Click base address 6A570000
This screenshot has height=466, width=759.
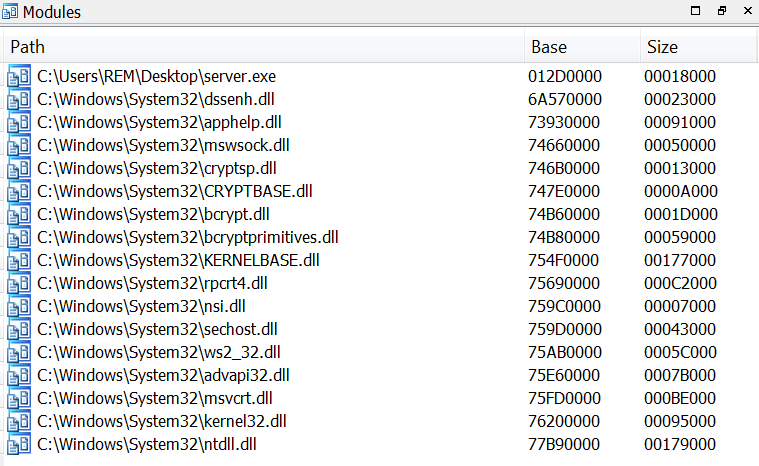[565, 99]
